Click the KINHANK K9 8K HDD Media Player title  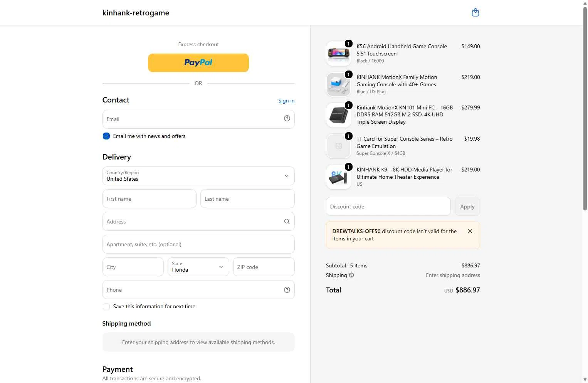click(404, 173)
